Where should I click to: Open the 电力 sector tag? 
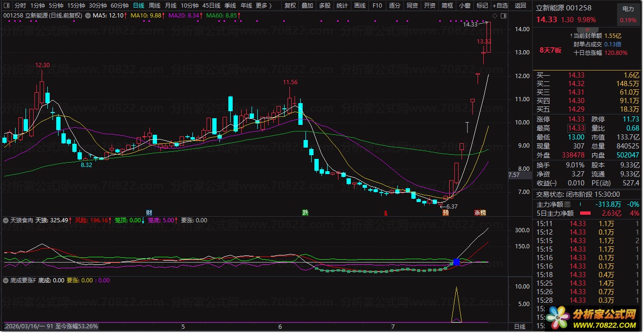[628, 9]
